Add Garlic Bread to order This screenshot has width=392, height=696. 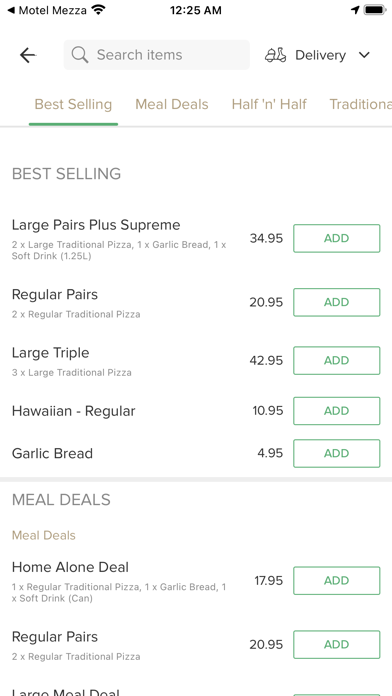point(337,453)
